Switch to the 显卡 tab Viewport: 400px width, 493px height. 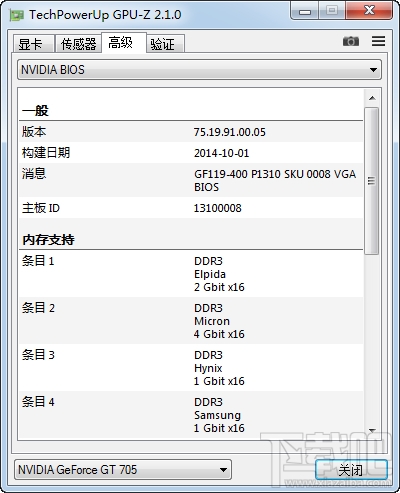(x=34, y=44)
